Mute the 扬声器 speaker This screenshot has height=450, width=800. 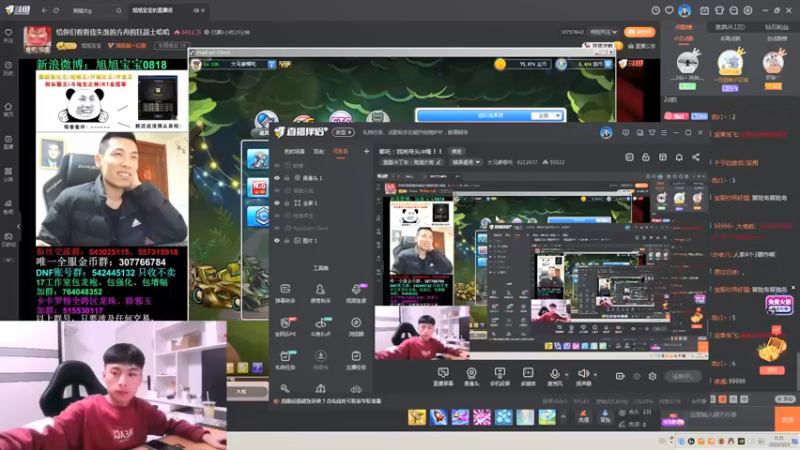[583, 377]
